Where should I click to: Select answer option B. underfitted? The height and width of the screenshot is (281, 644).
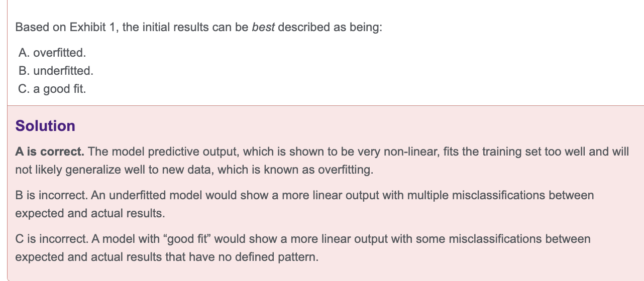[x=55, y=71]
